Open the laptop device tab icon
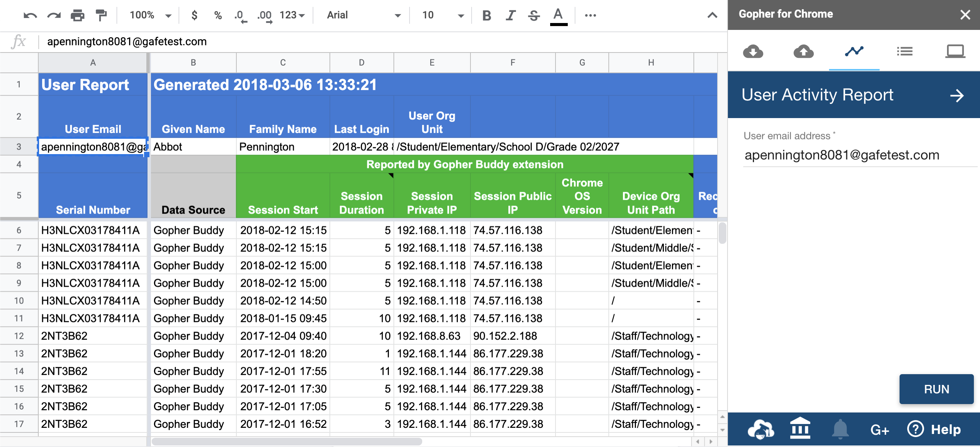Image resolution: width=980 pixels, height=447 pixels. (955, 51)
